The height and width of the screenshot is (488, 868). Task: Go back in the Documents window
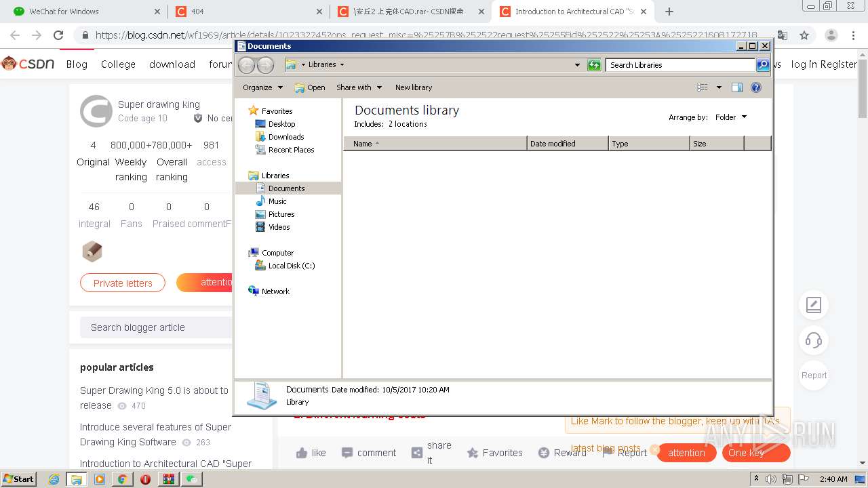click(x=246, y=65)
